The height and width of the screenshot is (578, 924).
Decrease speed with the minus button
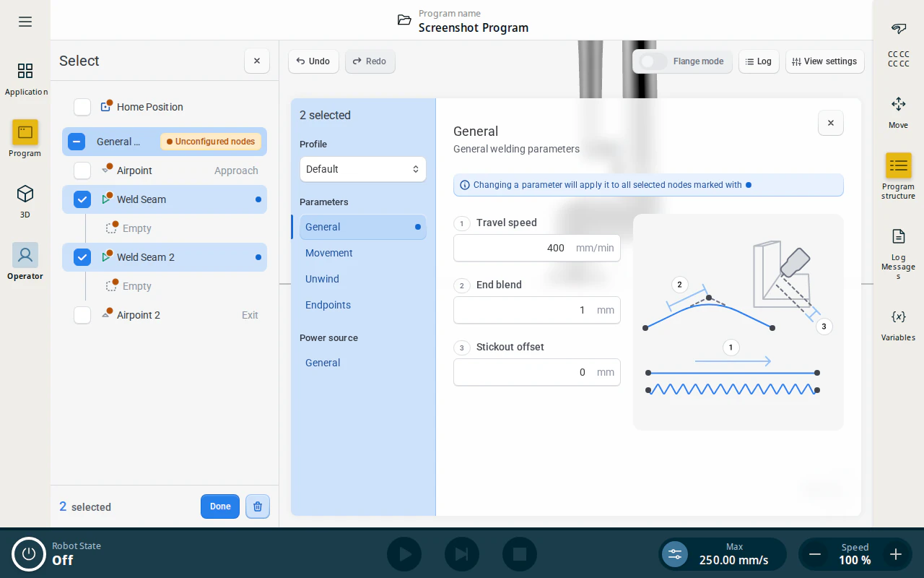[x=815, y=554]
